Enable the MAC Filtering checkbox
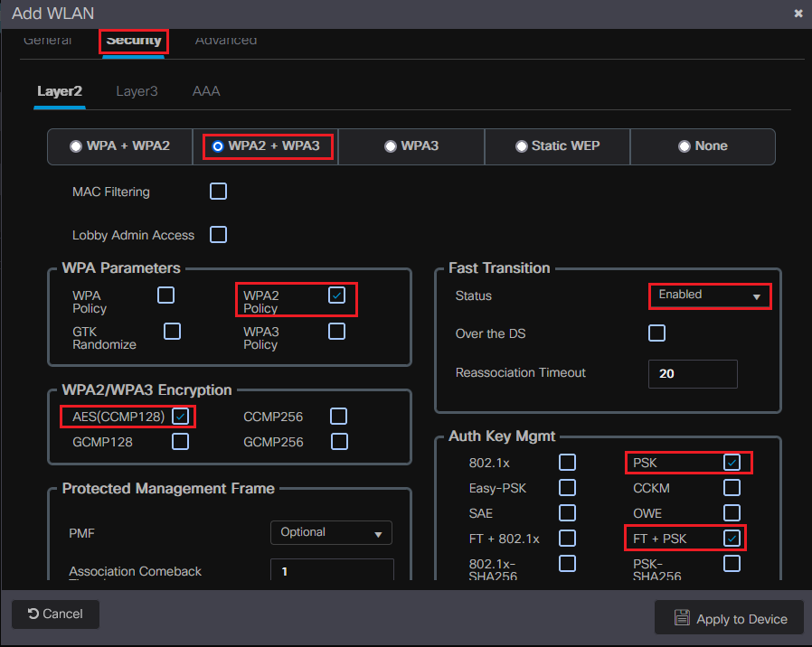Viewport: 812px width, 647px height. click(x=218, y=192)
